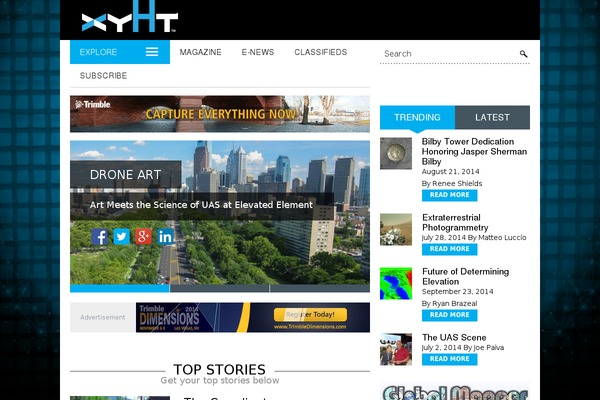Click author name Matteo Luccio

tap(502, 237)
